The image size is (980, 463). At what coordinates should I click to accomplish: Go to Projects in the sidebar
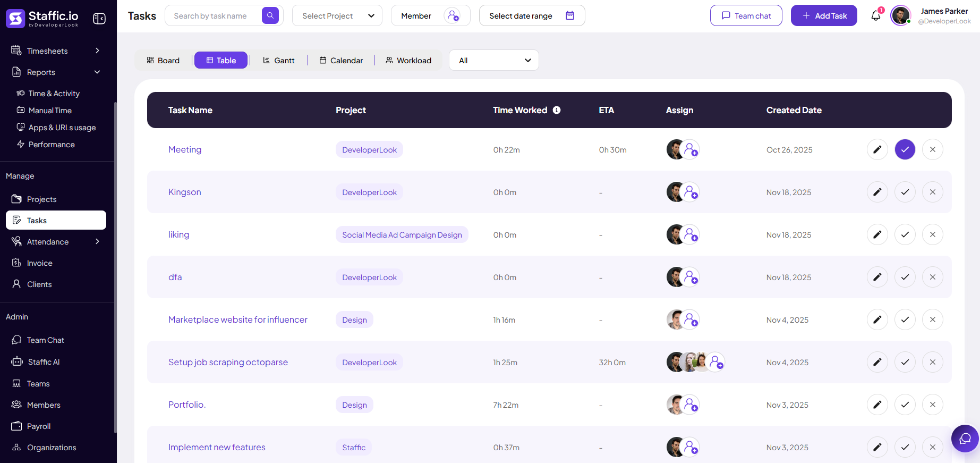pos(56,199)
